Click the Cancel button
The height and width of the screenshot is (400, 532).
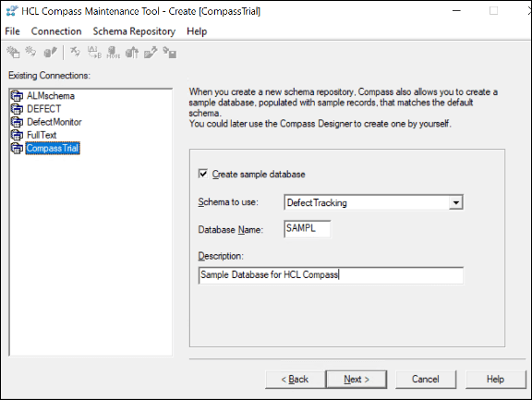tap(426, 379)
